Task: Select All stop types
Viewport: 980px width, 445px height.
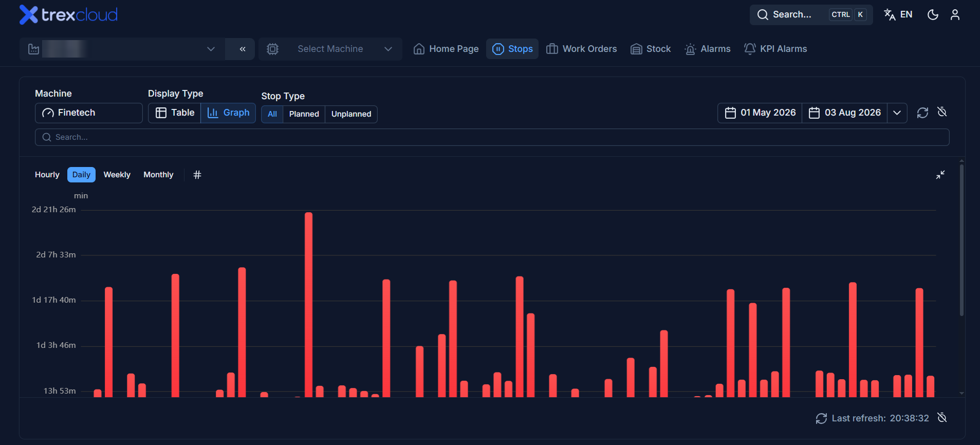Action: (272, 114)
